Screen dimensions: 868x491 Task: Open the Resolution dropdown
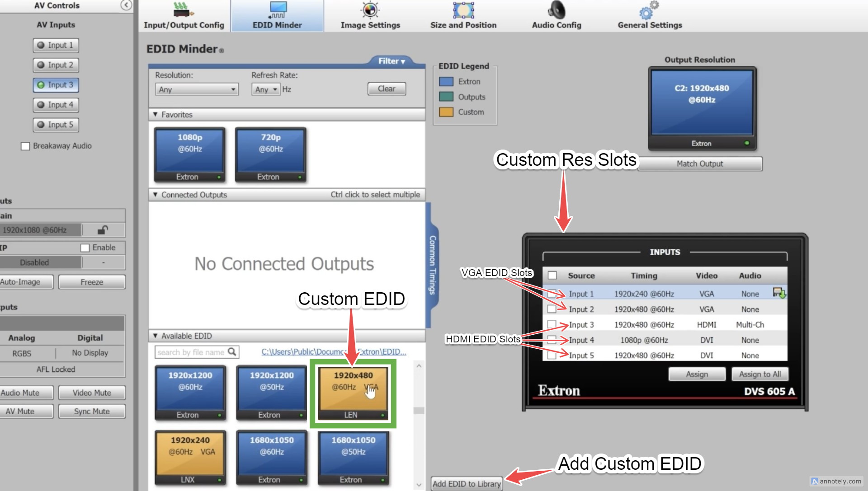[197, 89]
